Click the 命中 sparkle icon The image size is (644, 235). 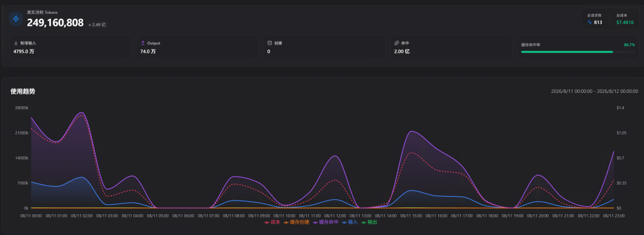(x=397, y=43)
